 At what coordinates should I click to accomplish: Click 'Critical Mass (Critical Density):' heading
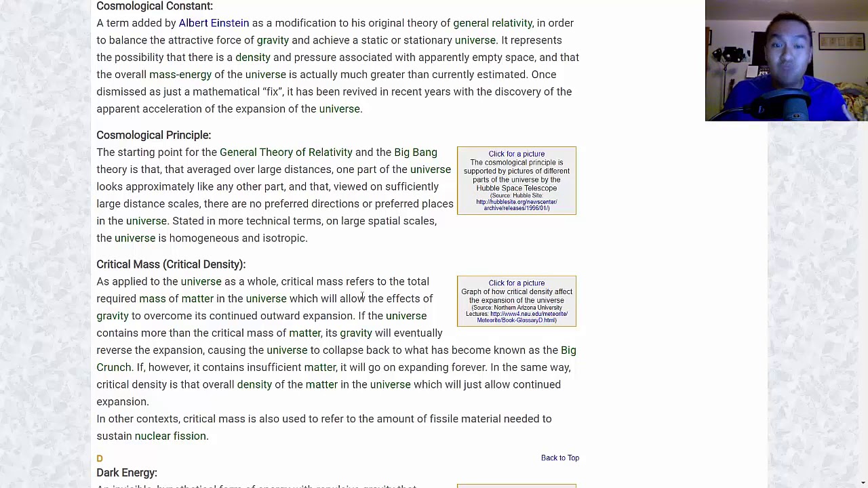pos(171,264)
